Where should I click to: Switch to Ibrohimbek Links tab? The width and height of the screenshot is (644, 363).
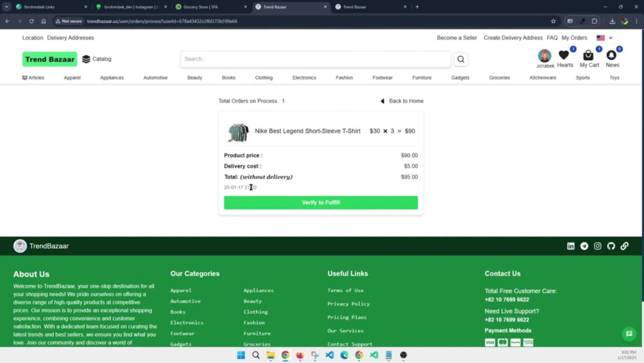[x=51, y=7]
